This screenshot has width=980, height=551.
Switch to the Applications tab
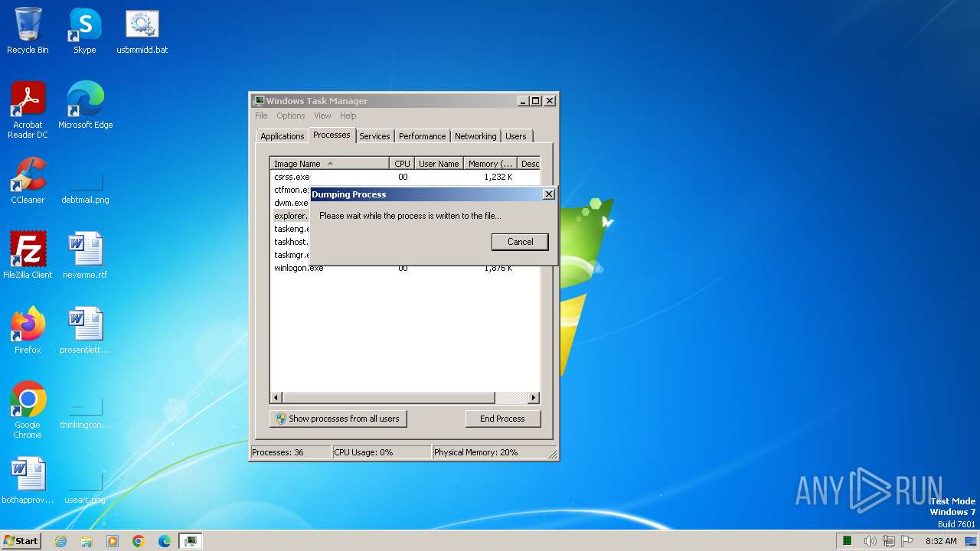[x=282, y=136]
